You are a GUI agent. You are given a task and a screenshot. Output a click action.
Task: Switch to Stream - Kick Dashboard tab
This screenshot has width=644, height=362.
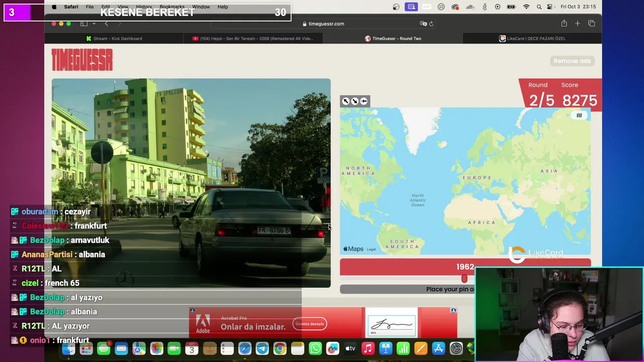(x=114, y=38)
